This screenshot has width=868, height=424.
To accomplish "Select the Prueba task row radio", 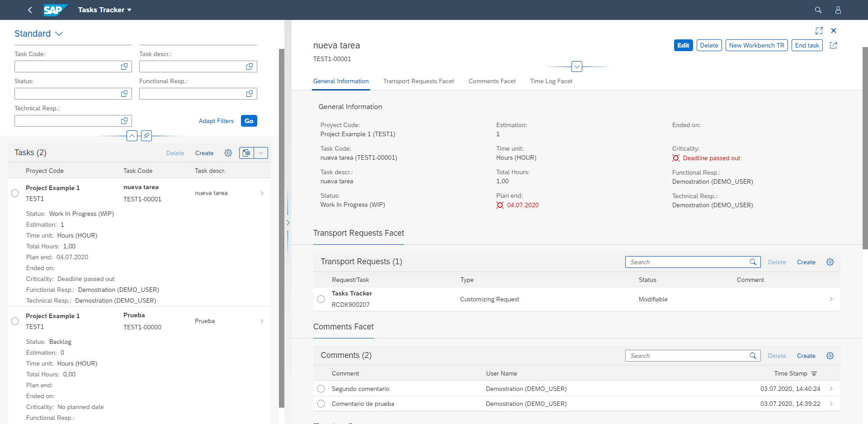I will point(15,321).
